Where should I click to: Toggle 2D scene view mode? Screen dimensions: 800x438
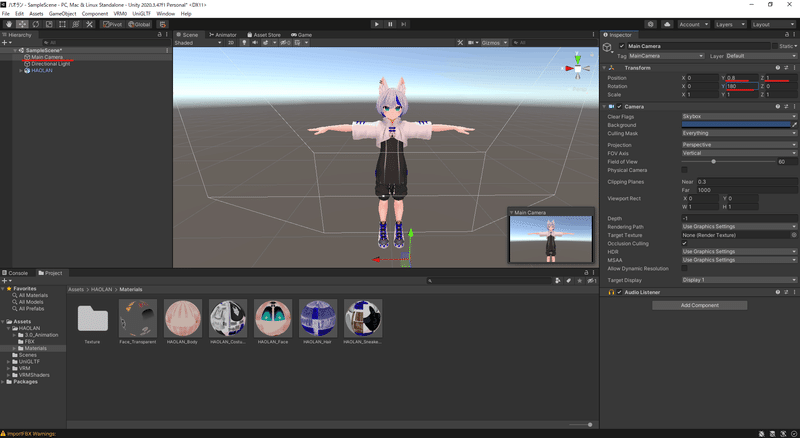click(231, 43)
